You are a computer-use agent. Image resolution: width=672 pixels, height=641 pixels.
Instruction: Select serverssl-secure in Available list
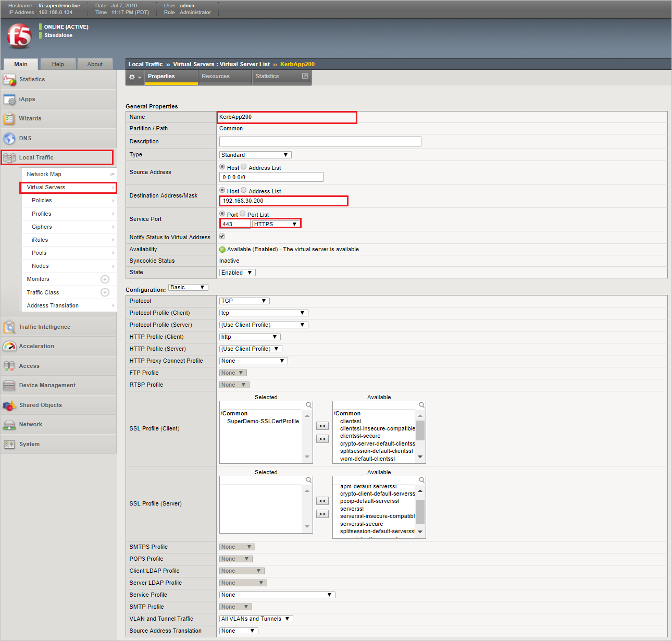362,524
